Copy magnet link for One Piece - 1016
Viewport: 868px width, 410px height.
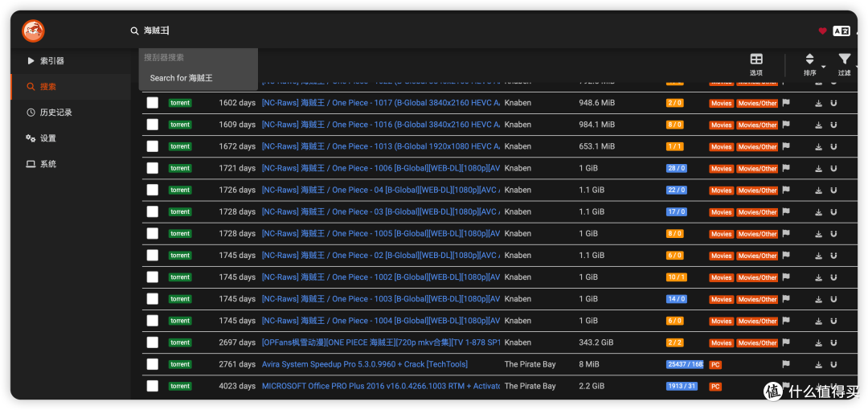tap(833, 125)
